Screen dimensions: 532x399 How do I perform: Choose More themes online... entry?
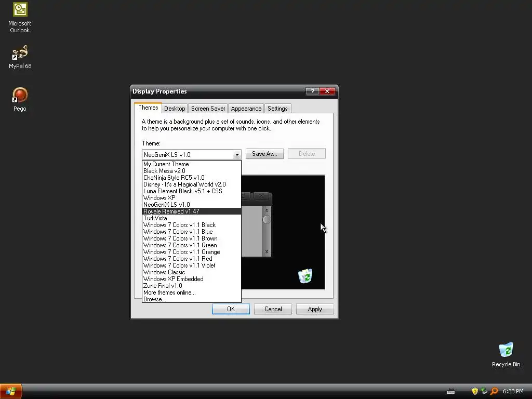pyautogui.click(x=191, y=292)
